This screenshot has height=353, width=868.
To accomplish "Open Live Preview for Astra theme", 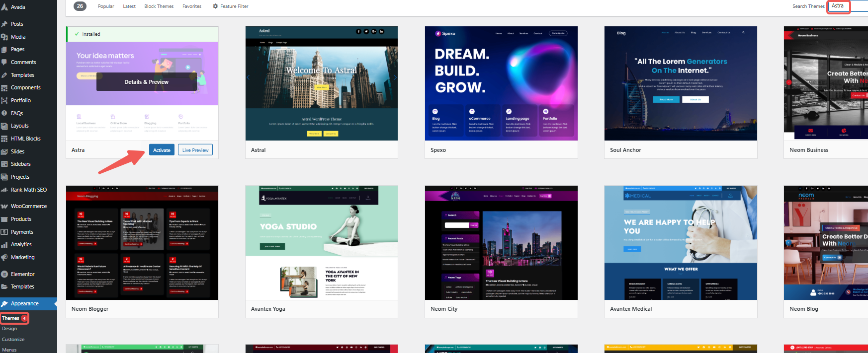I will click(x=195, y=150).
